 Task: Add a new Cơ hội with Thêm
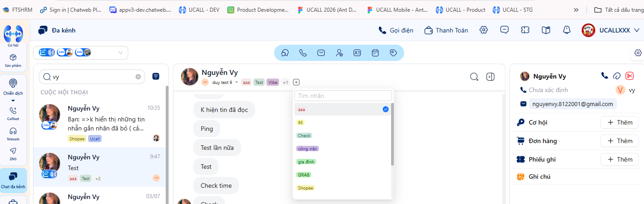coord(619,122)
